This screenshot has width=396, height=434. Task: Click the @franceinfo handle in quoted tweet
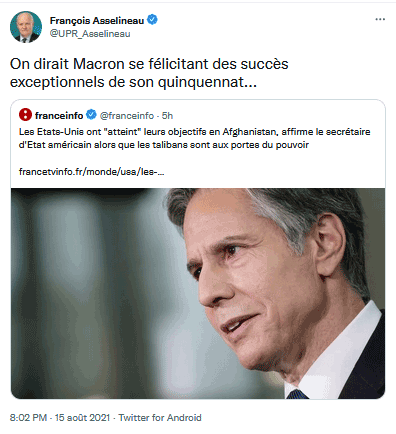click(x=127, y=116)
